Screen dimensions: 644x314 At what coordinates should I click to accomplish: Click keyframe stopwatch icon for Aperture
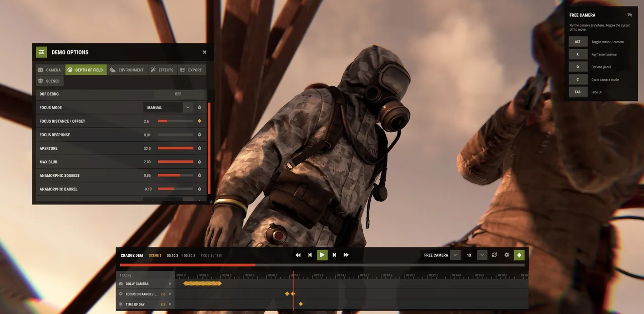coord(200,148)
